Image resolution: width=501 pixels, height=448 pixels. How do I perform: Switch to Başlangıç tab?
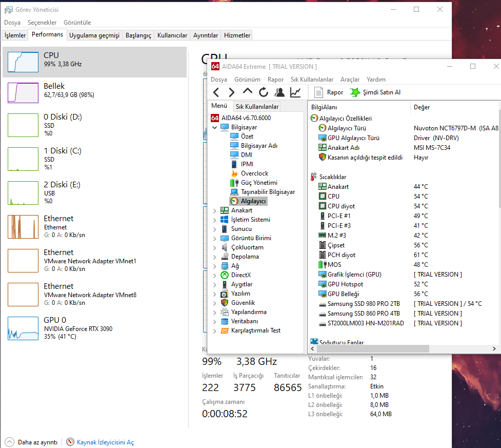(x=138, y=35)
